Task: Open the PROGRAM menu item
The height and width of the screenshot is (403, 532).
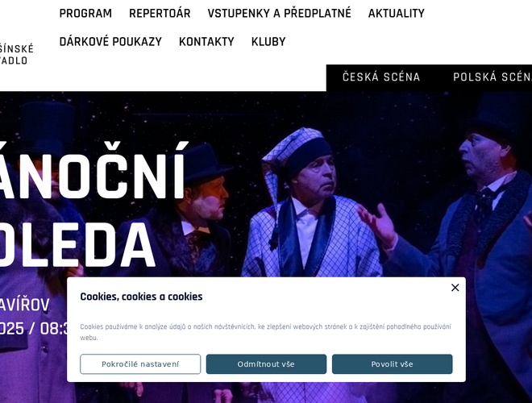Action: click(x=85, y=14)
